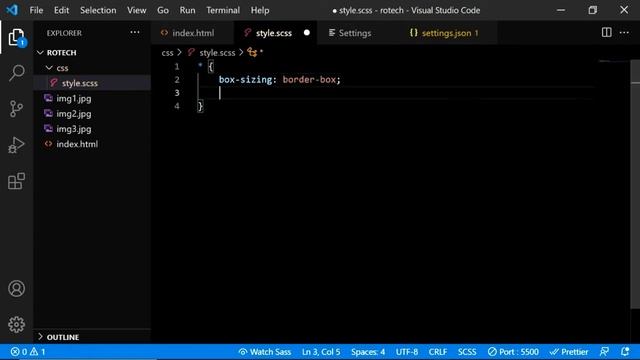Click the selector icon in breadcrumb
Image resolution: width=640 pixels, height=360 pixels.
click(252, 53)
